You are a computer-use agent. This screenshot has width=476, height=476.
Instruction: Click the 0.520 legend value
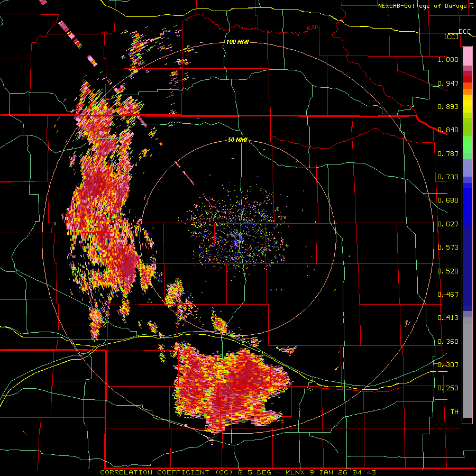tap(448, 271)
